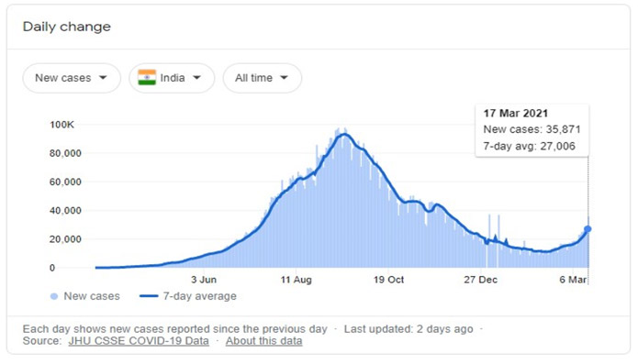Choose the India country selector

click(172, 78)
